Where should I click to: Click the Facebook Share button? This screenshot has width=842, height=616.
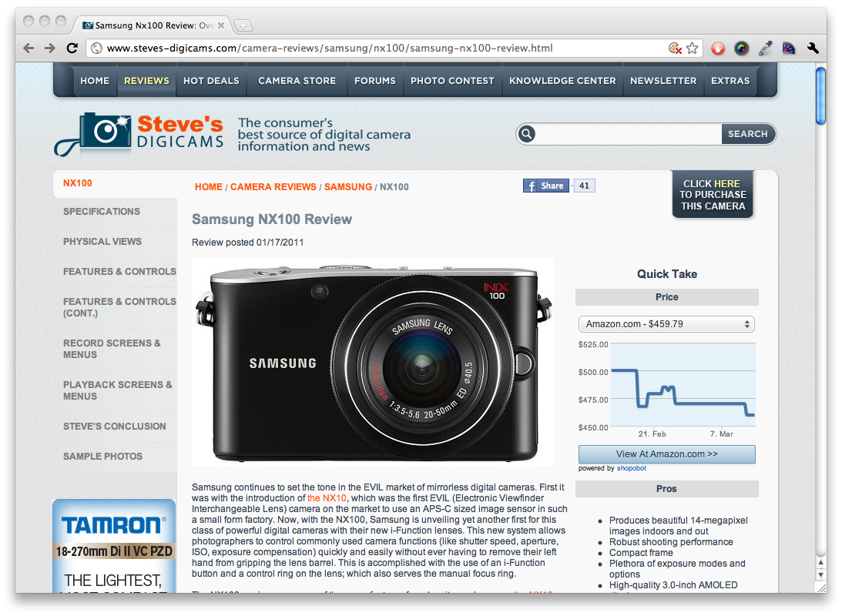click(545, 186)
